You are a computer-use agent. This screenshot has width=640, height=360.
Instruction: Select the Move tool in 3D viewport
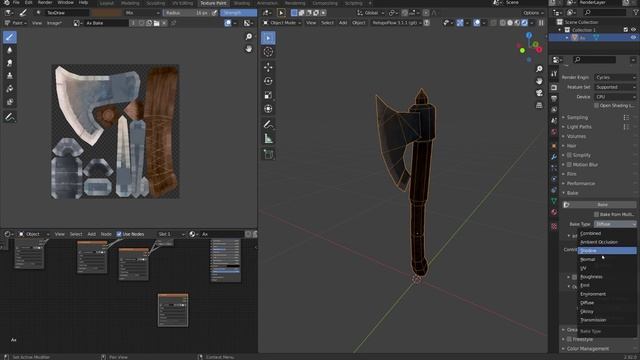tap(268, 67)
